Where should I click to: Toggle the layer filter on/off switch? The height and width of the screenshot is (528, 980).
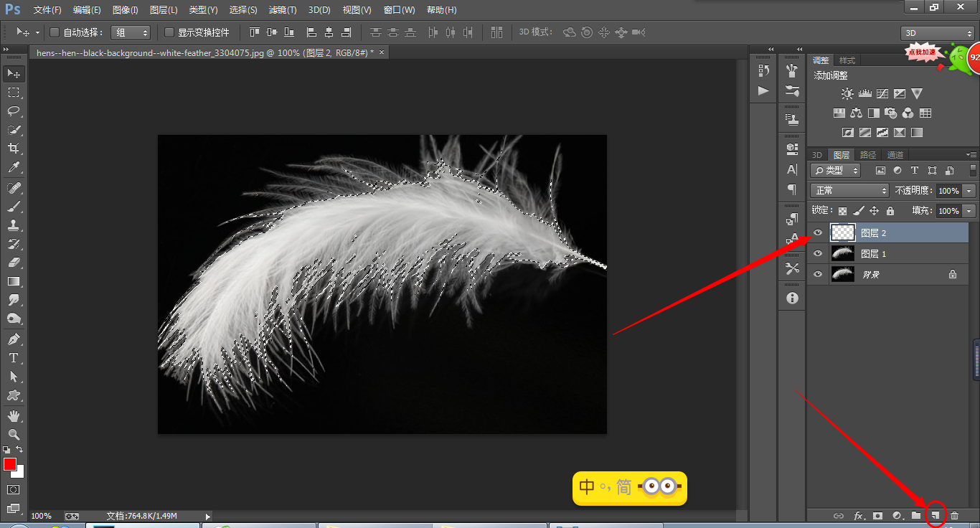pyautogui.click(x=973, y=170)
